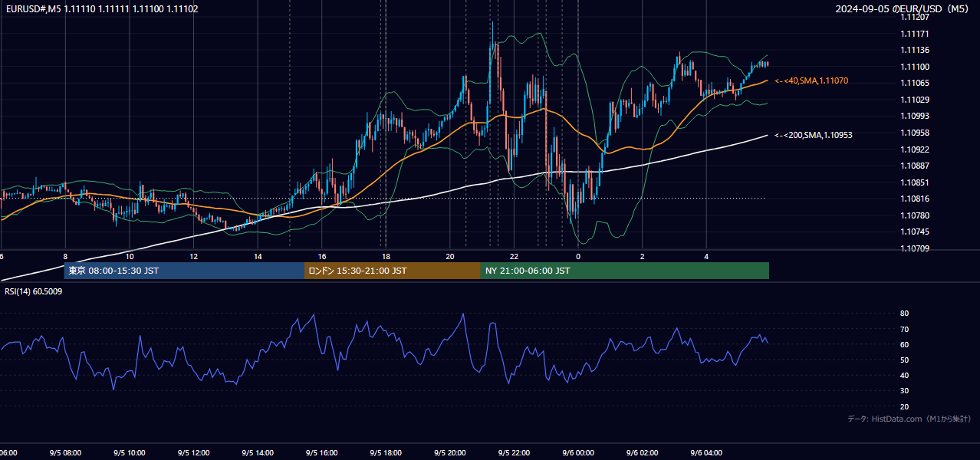The image size is (980, 460).
Task: Click the 9/5 12:00 time label
Action: [x=193, y=452]
